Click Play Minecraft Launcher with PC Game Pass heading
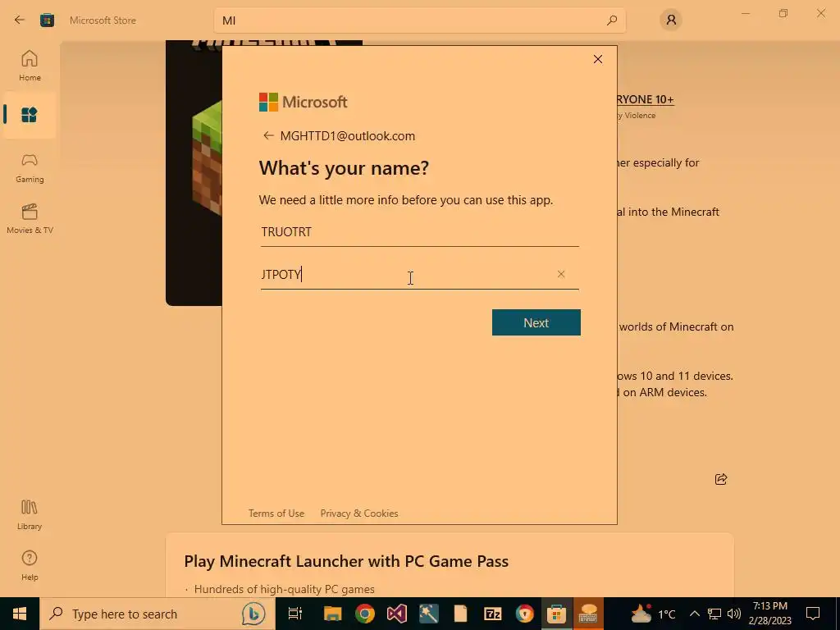The image size is (840, 630). tap(346, 561)
